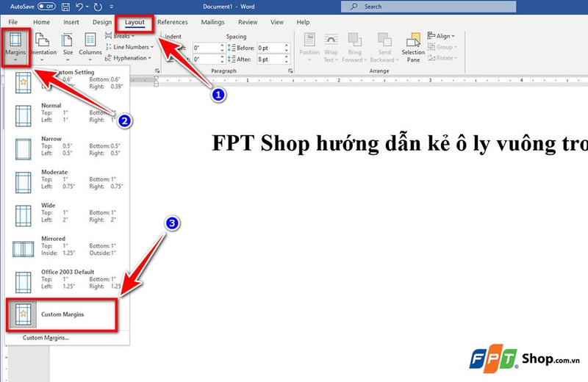The height and width of the screenshot is (382, 588).
Task: Adjust the Indent Left spinner arrows
Action: [x=222, y=48]
